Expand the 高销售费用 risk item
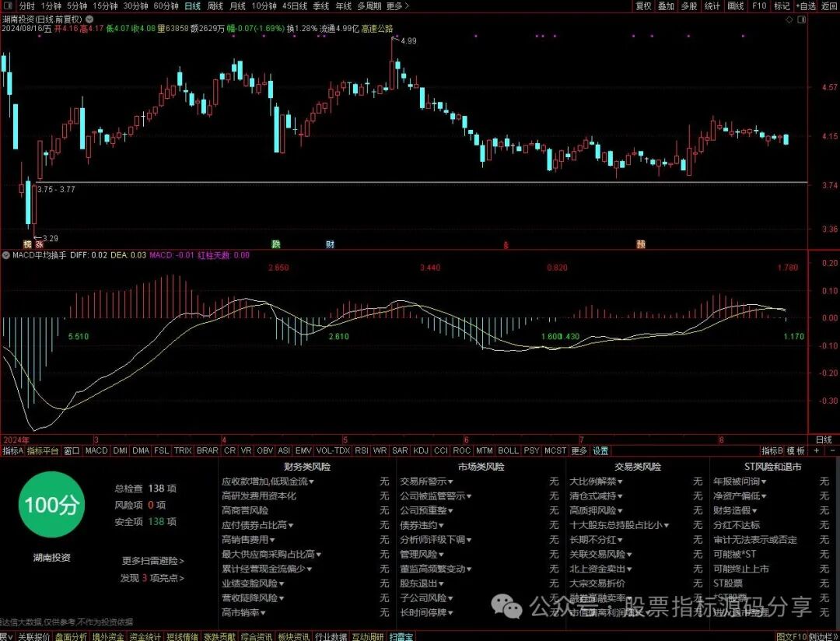This screenshot has height=641, width=840. click(x=248, y=539)
